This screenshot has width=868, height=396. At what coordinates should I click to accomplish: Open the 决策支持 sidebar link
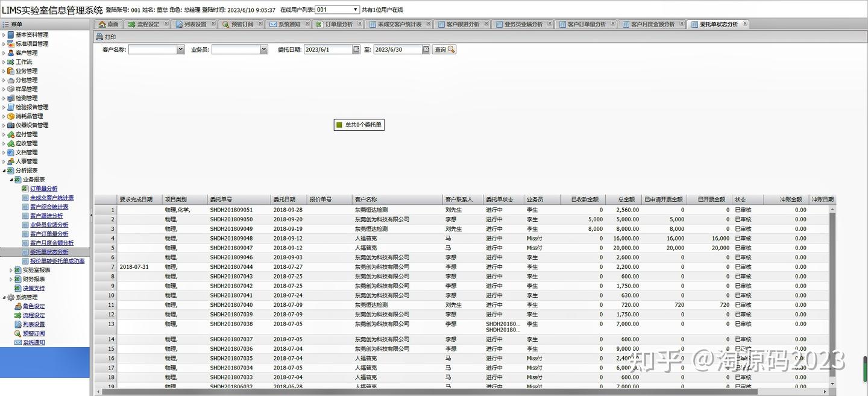coord(34,288)
